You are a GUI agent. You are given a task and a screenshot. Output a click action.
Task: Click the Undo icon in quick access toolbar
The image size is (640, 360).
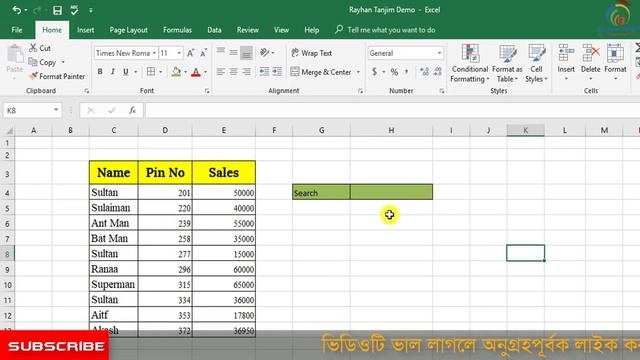coord(16,10)
